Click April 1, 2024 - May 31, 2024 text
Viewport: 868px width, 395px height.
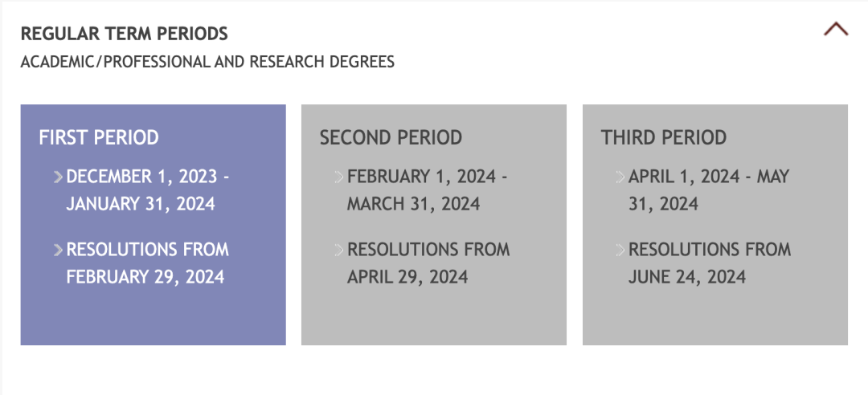coord(709,190)
